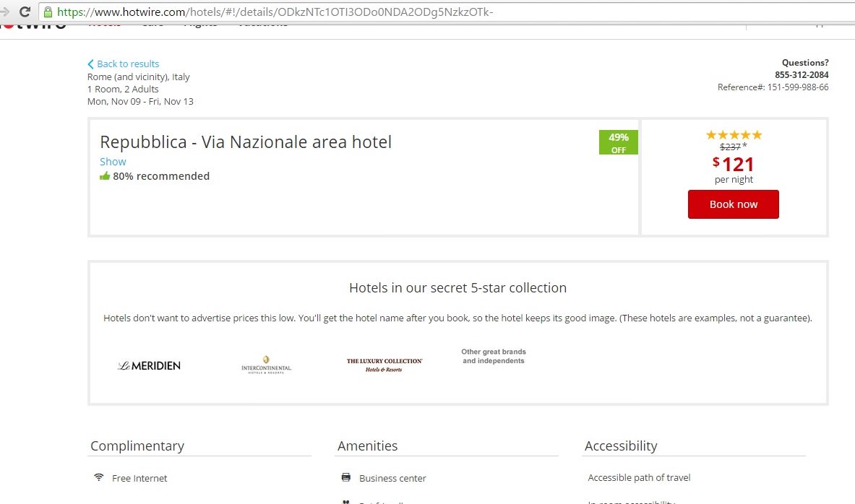Click the 80% recommended text
855x504 pixels.
pos(161,176)
